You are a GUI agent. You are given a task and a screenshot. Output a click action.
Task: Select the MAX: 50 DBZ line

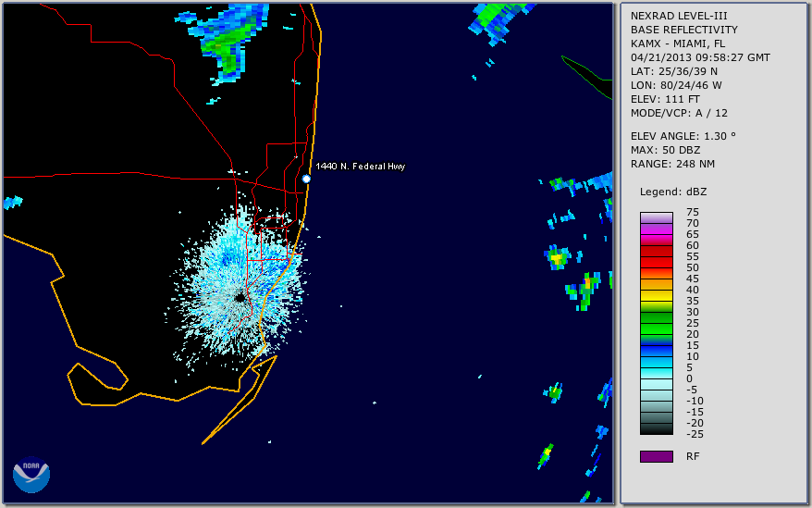[665, 150]
